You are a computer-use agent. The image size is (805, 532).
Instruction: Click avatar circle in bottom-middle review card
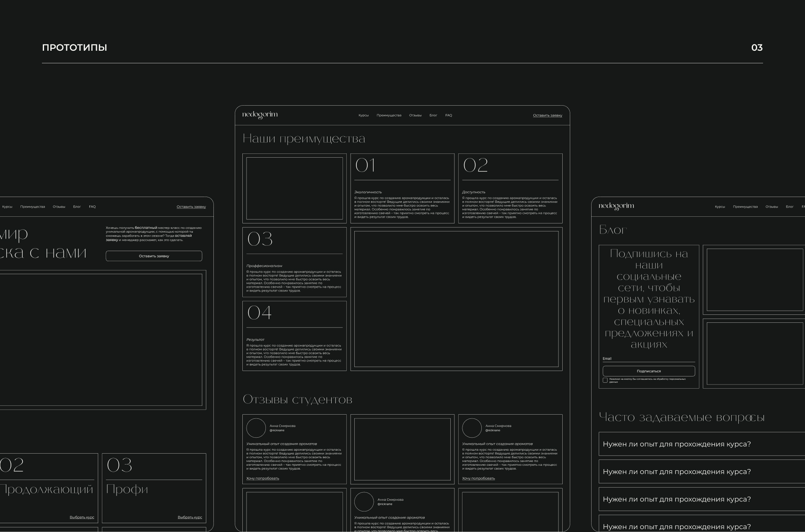364,502
